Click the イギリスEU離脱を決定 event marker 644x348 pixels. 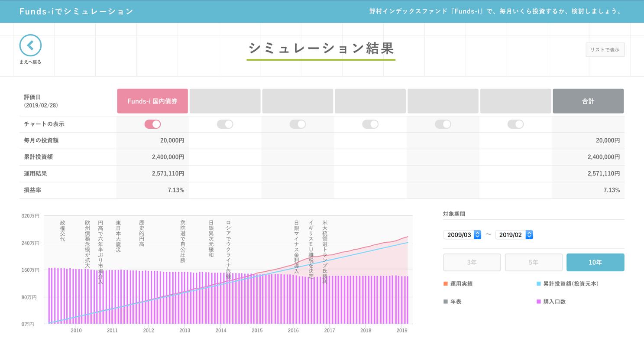pos(311,250)
